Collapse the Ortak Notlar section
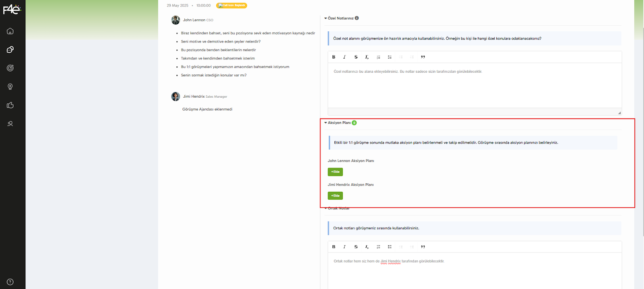This screenshot has width=644, height=289. click(x=326, y=208)
